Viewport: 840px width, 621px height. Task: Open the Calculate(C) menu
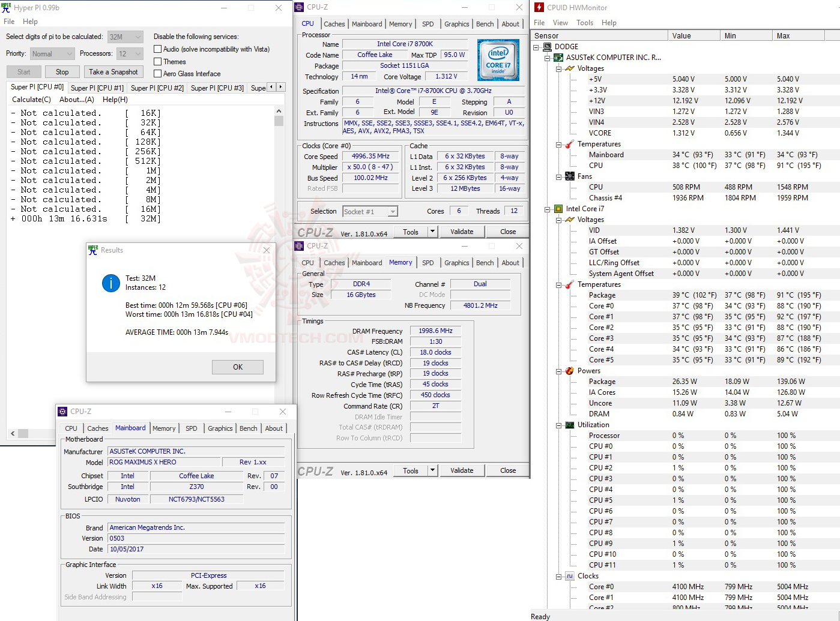[31, 100]
